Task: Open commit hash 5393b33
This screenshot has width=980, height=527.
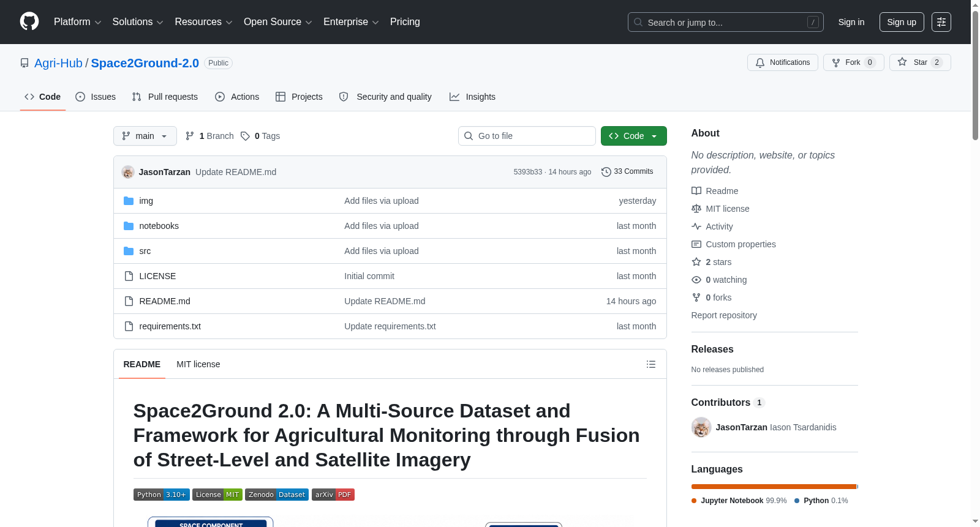Action: (x=528, y=172)
